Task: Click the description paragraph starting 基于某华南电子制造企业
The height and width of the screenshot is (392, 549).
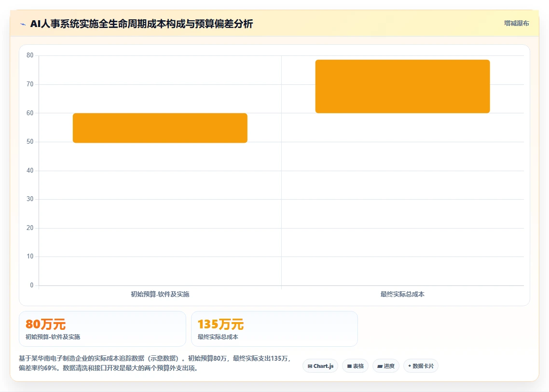Action: coord(155,363)
